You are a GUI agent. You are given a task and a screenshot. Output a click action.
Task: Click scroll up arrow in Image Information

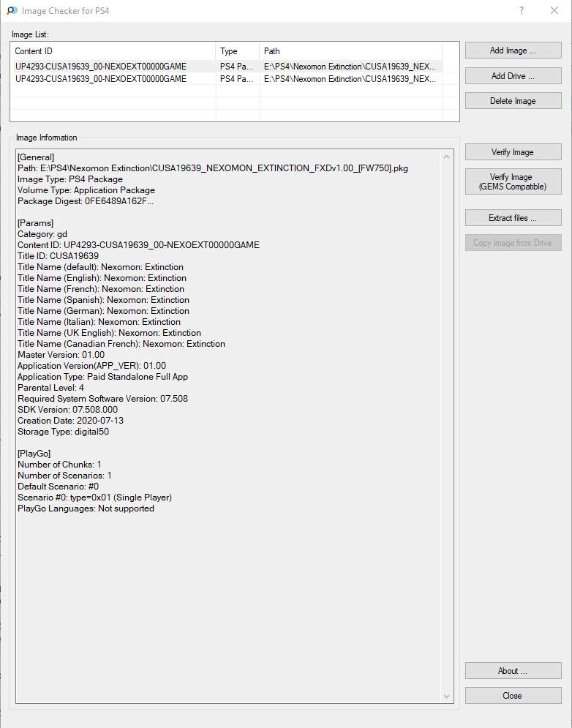(447, 157)
